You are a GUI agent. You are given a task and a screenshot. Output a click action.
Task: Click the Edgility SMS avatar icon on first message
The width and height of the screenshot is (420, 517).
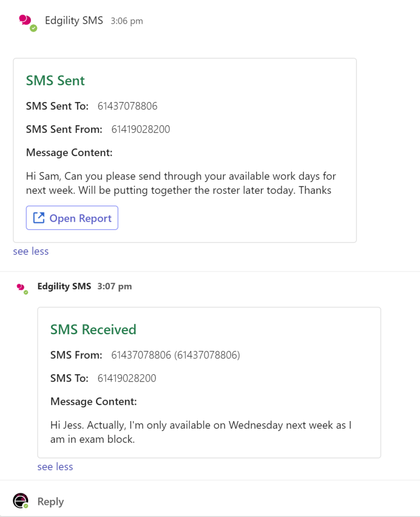click(x=25, y=19)
